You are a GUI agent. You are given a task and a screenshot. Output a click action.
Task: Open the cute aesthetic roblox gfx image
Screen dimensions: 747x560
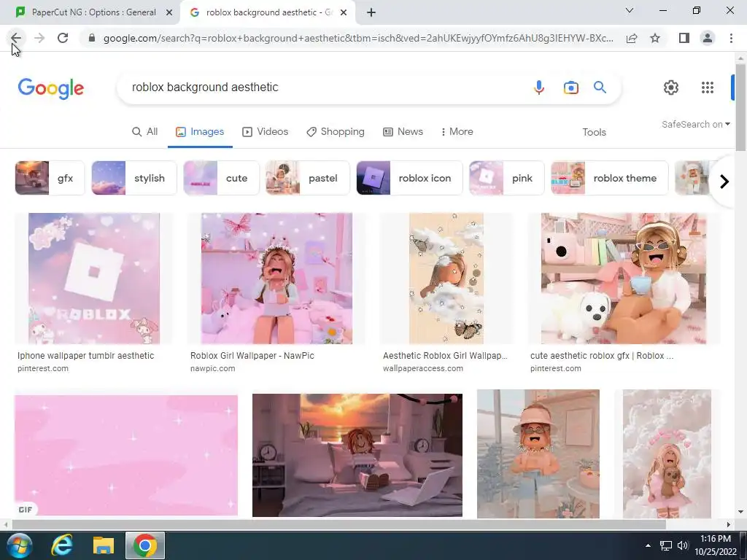[x=624, y=279]
